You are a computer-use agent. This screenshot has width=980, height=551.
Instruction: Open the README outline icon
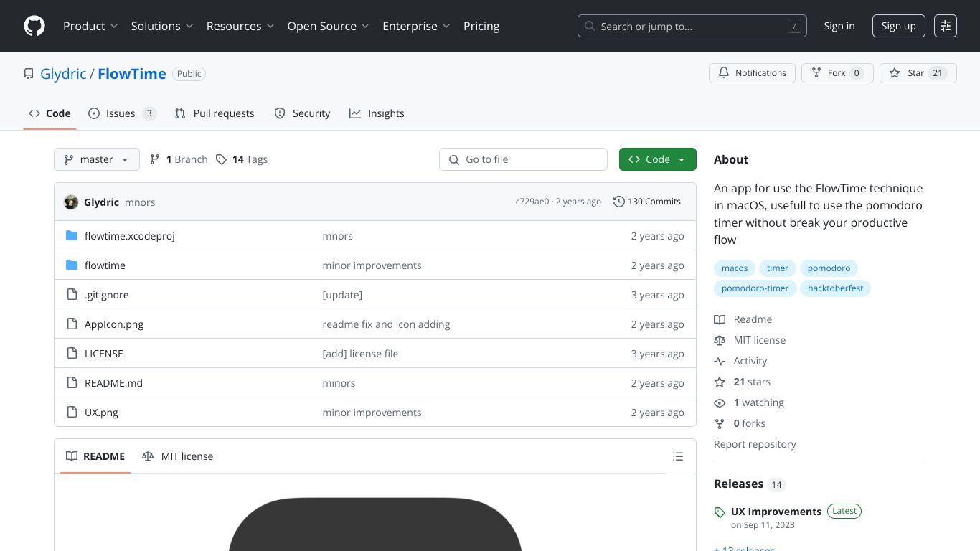(x=678, y=456)
